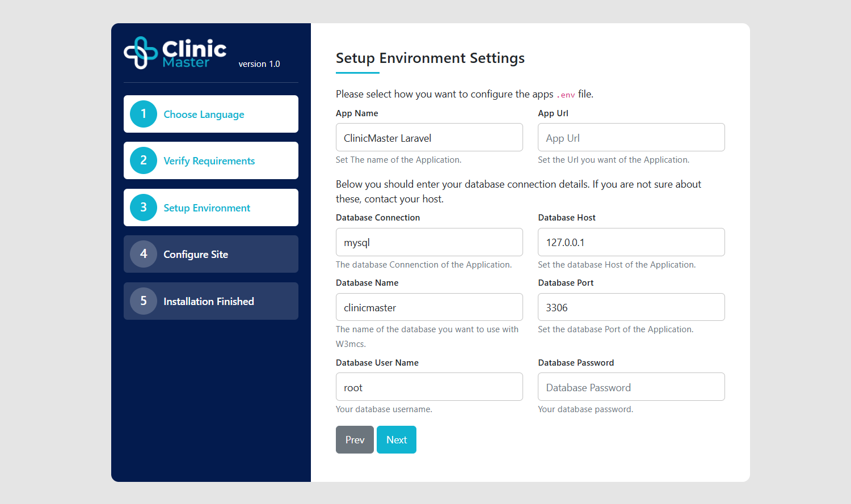
Task: Click the Database Password field
Action: point(631,387)
